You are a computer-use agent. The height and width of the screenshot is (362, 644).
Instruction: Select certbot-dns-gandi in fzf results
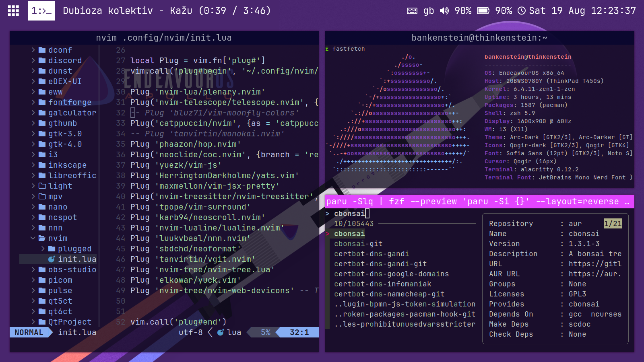pyautogui.click(x=372, y=253)
